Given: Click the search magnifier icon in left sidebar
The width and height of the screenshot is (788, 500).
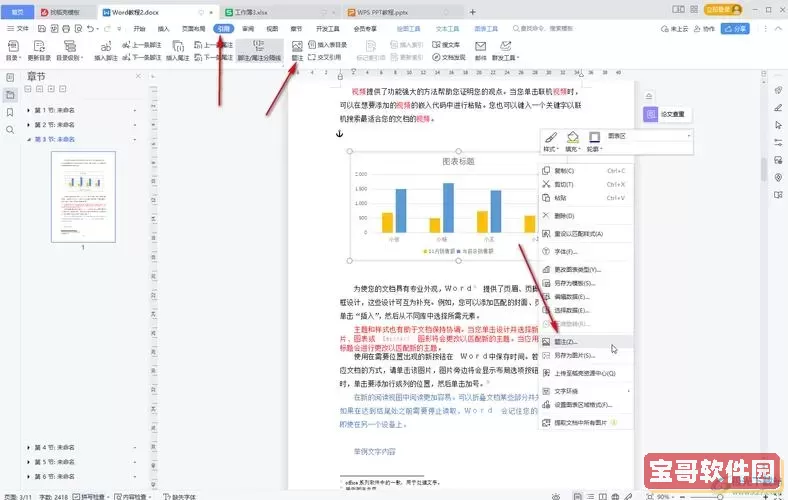Looking at the screenshot, I should tap(10, 130).
